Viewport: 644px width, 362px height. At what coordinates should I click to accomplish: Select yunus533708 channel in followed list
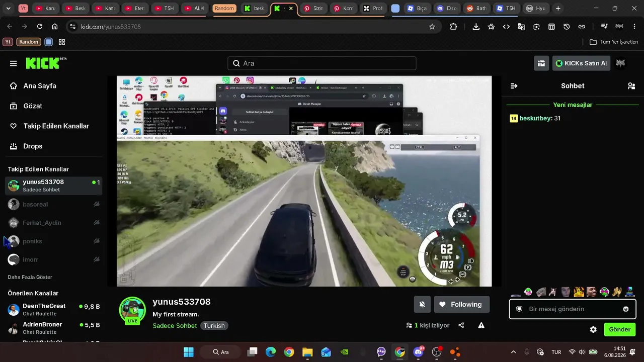tap(54, 186)
